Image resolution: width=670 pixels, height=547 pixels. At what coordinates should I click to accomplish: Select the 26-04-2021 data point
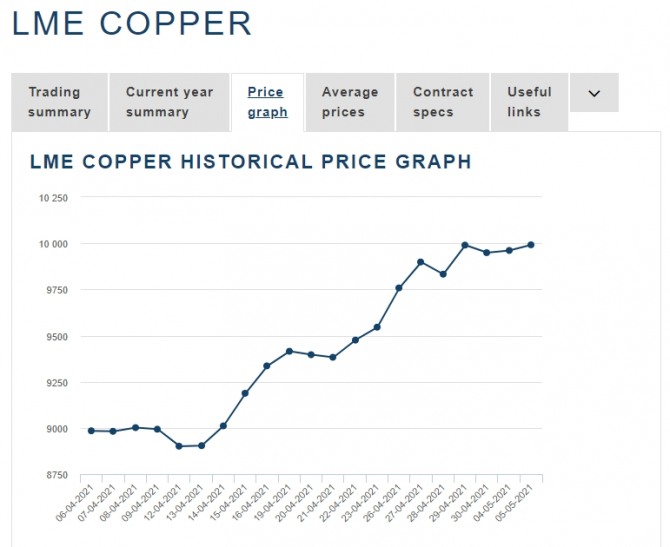[399, 288]
